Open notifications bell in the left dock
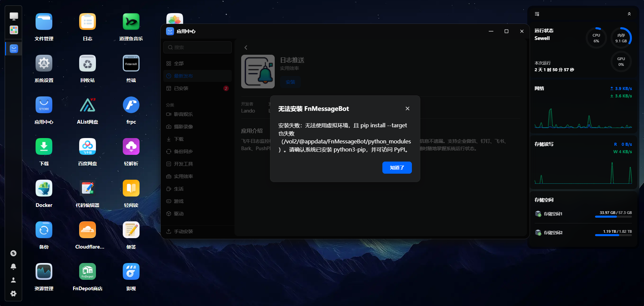Screen dimensions: 644x306 13,267
